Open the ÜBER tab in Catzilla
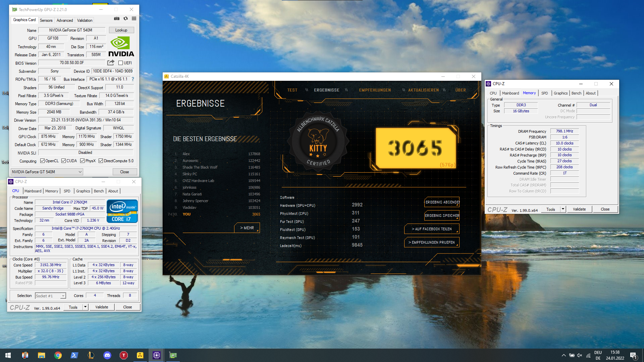The width and height of the screenshot is (644, 362). [x=461, y=90]
